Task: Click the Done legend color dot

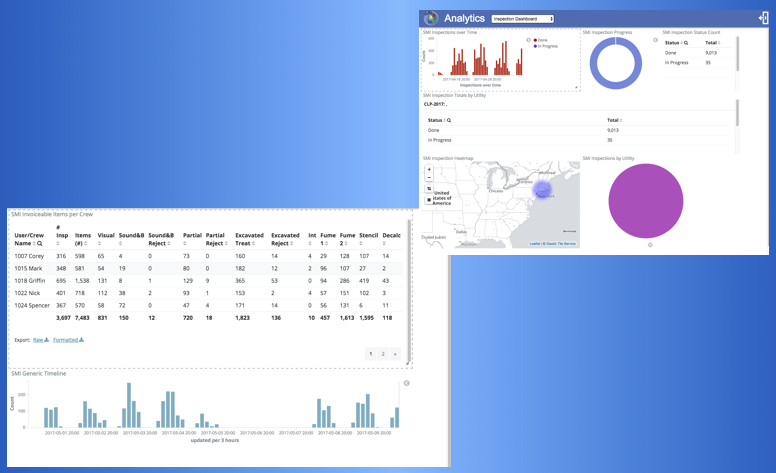Action: click(535, 40)
